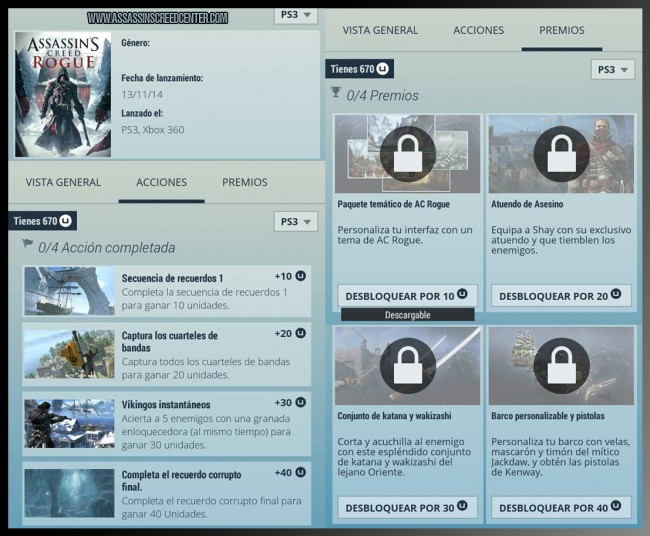Viewport: 650px width, 536px height.
Task: Click Uplay coin icon next to +40 reward
Action: [301, 472]
